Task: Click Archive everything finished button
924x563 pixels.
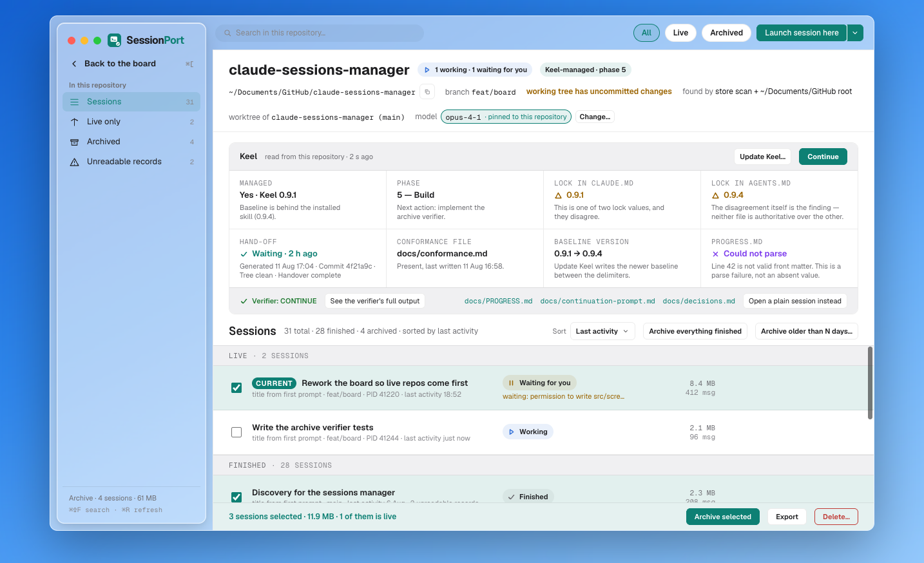Action: pyautogui.click(x=695, y=331)
